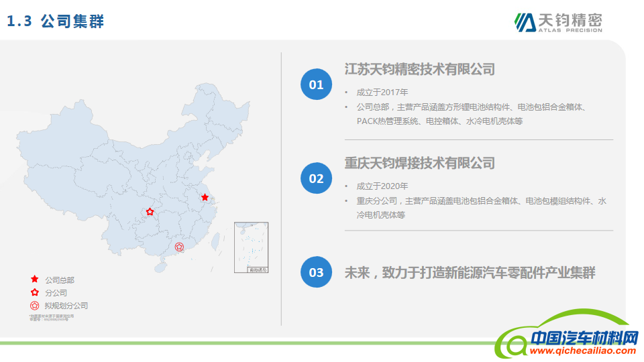Click the 成立于2017年 bullet text
Viewport: 644px width, 362px height.
click(382, 93)
